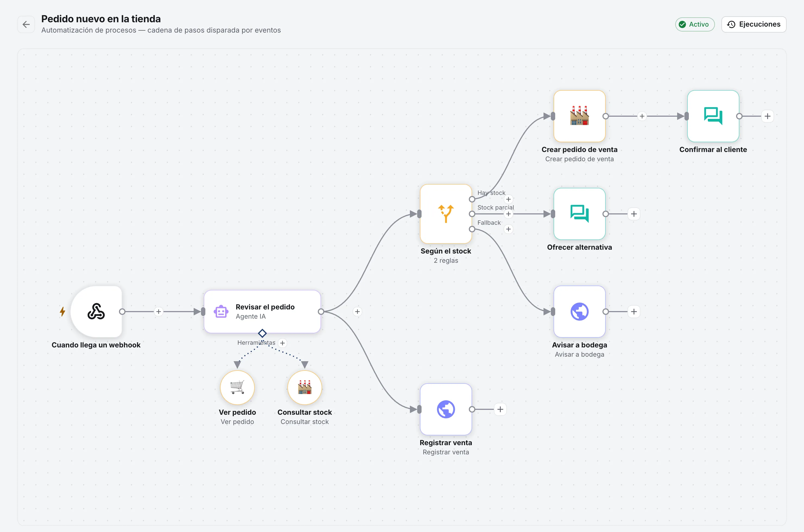Select the Registrar venta node

[446, 409]
